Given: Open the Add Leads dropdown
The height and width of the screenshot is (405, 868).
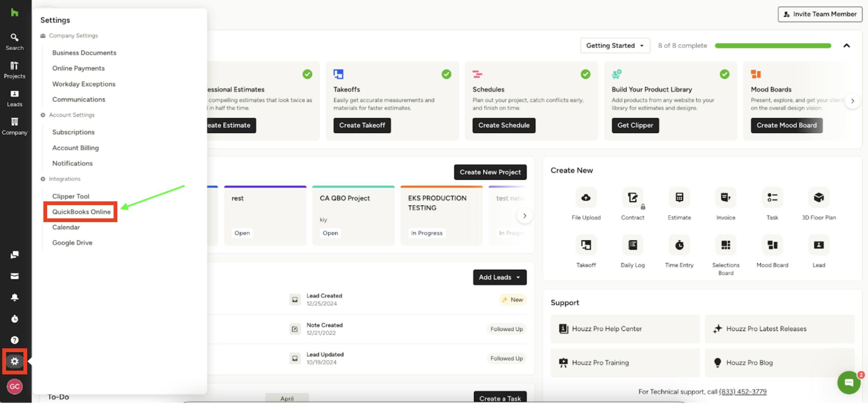Looking at the screenshot, I should (499, 277).
